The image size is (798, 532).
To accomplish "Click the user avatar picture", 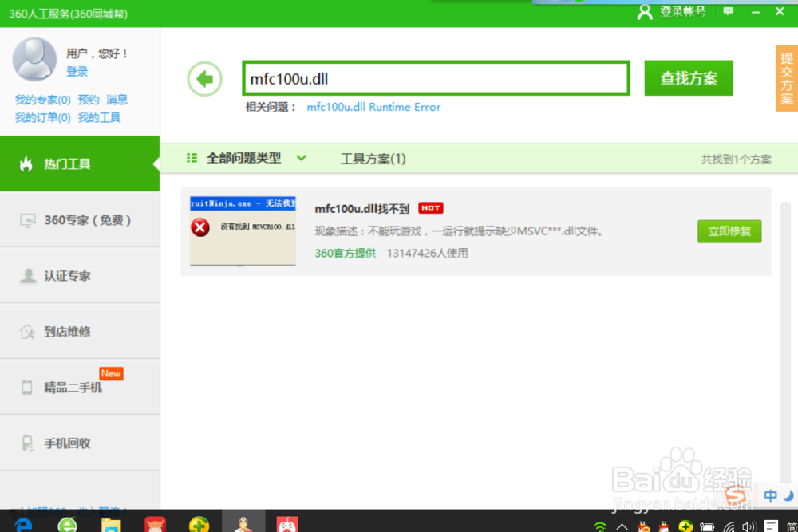I will point(34,60).
